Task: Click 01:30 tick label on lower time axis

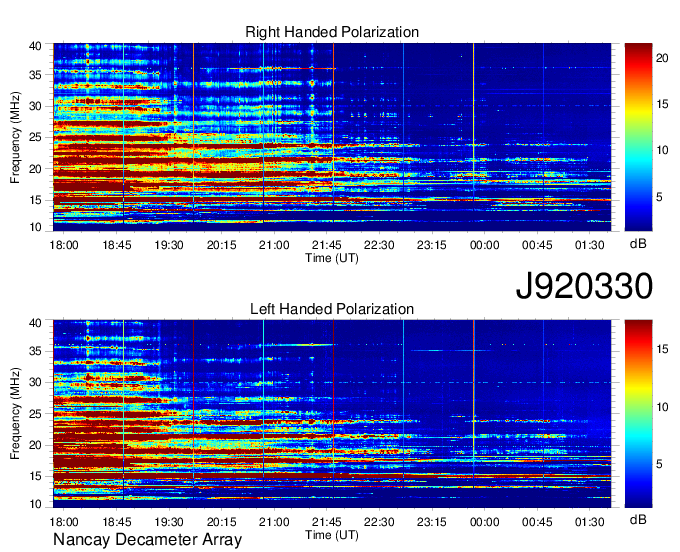Action: [x=589, y=522]
